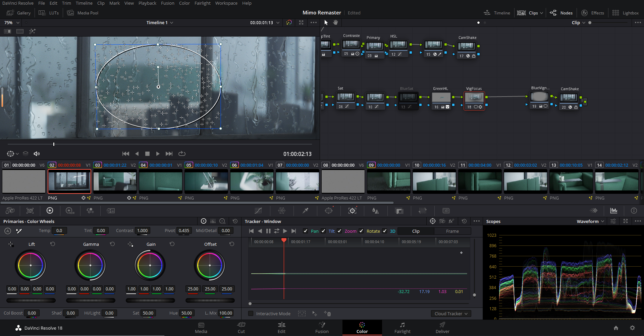Enable the Interactive Mode checkbox

click(251, 314)
